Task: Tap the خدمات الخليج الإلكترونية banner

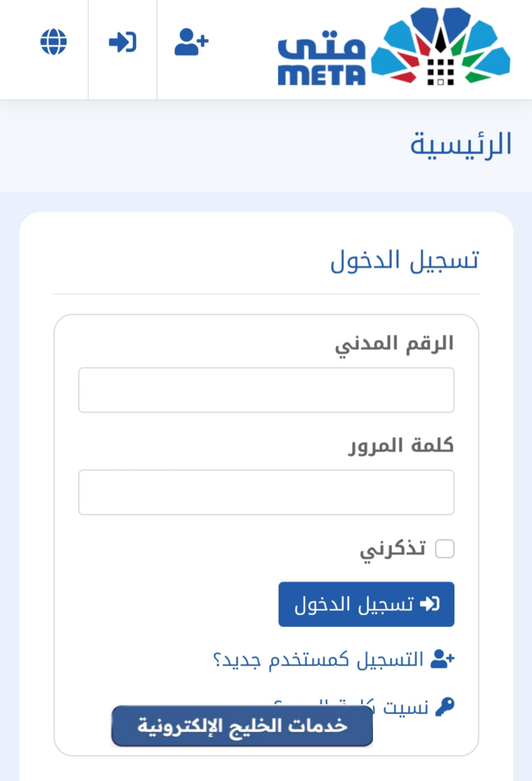Action: tap(242, 726)
